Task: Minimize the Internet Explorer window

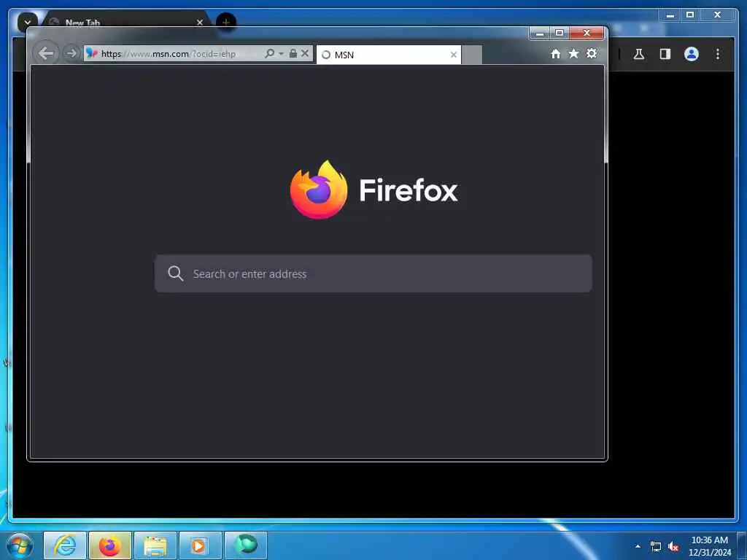Action: click(x=540, y=34)
